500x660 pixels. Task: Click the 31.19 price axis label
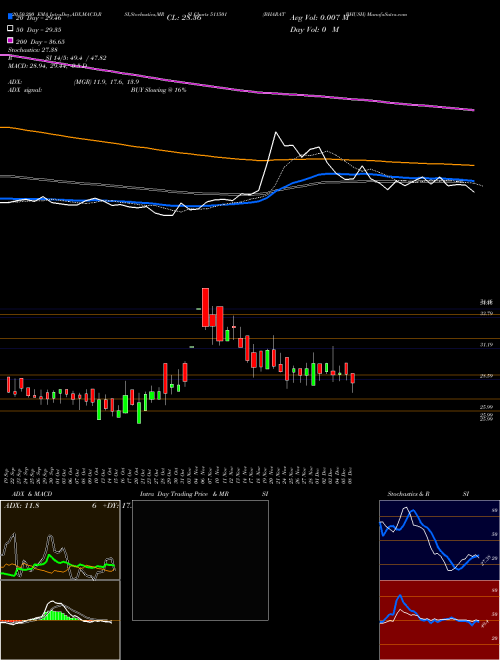pos(486,345)
